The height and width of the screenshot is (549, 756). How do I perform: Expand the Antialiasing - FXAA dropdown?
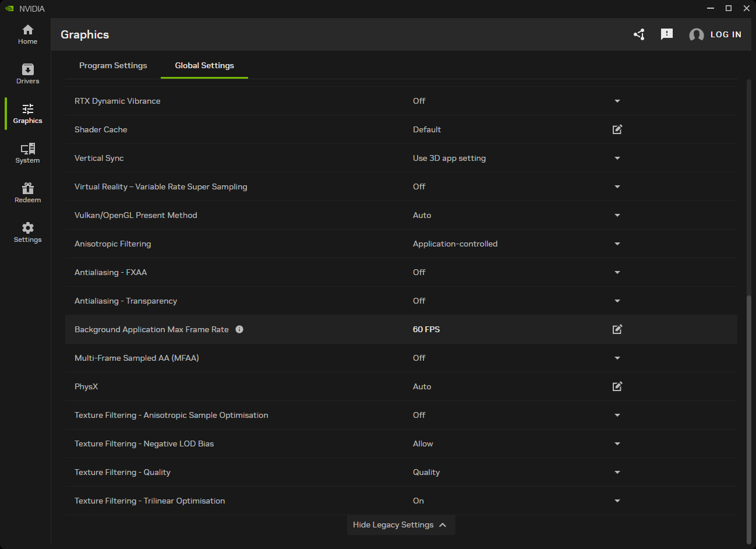[x=617, y=272]
